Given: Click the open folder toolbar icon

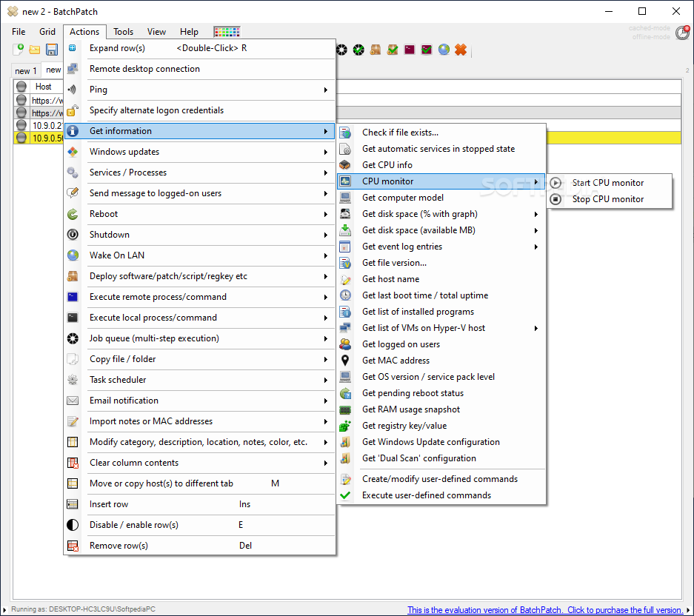Looking at the screenshot, I should pos(35,50).
